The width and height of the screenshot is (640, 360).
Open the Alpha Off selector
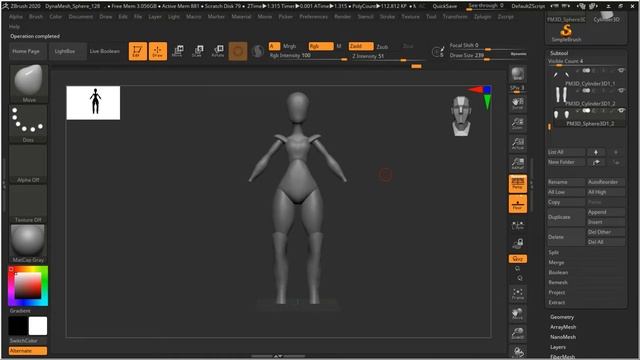[x=28, y=163]
